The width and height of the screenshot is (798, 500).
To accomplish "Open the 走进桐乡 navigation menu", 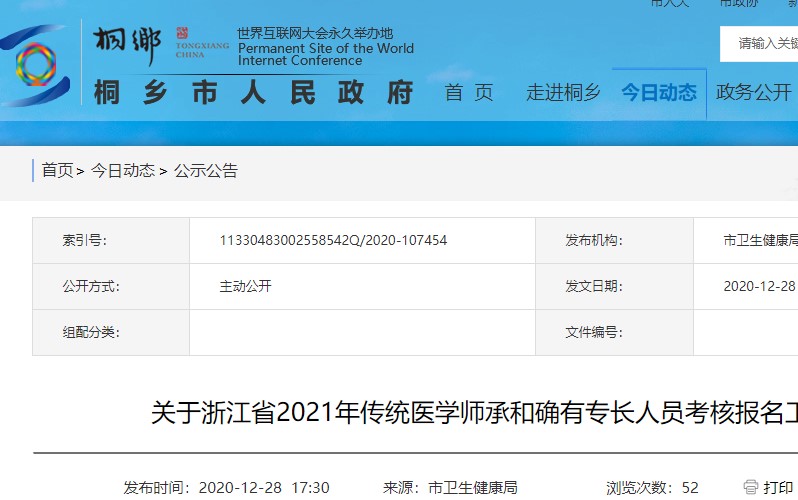I will click(x=563, y=93).
